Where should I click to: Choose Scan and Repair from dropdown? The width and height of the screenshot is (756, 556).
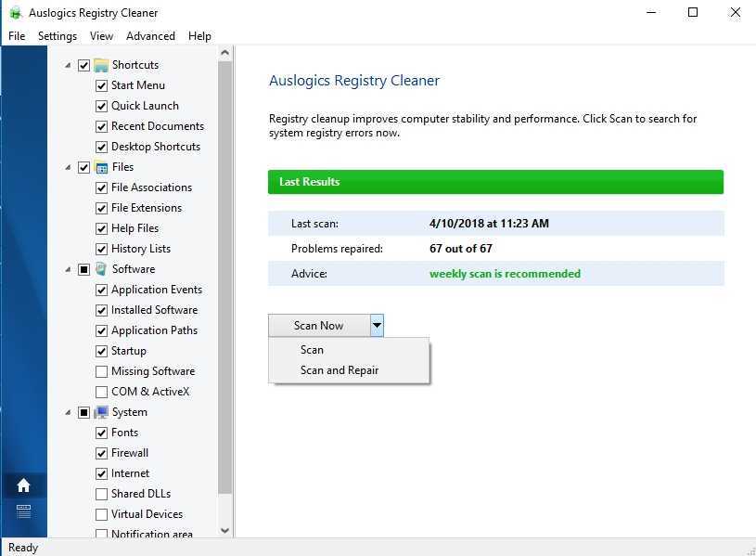pos(340,370)
